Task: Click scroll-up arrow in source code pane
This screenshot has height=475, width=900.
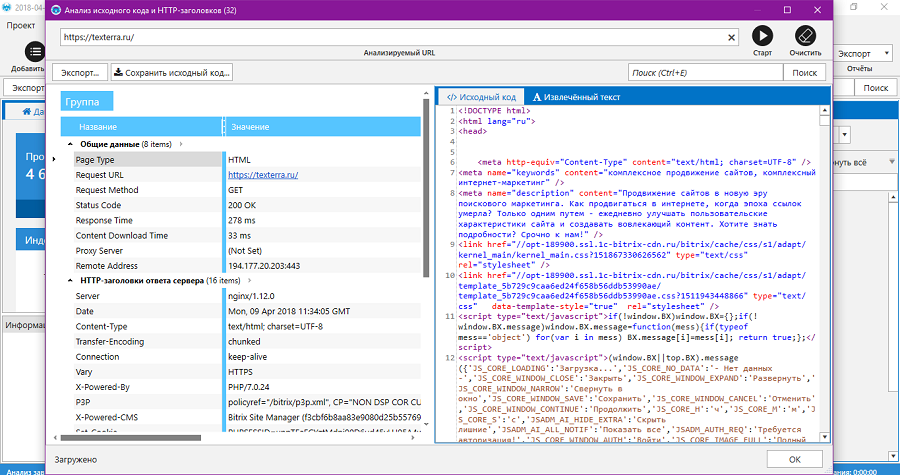Action: [824, 110]
